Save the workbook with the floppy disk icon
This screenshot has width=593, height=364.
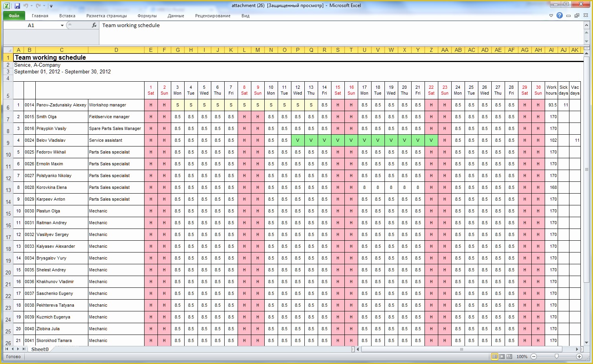coord(17,6)
